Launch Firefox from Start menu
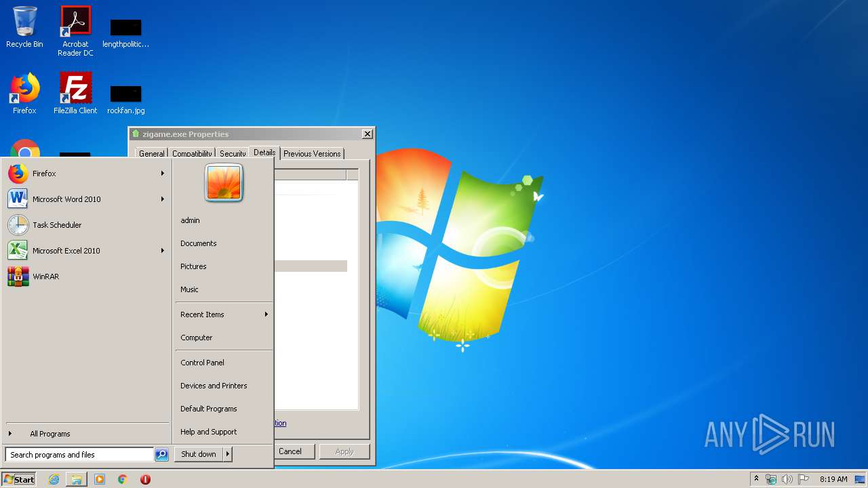Image resolution: width=868 pixels, height=488 pixels. (x=86, y=174)
